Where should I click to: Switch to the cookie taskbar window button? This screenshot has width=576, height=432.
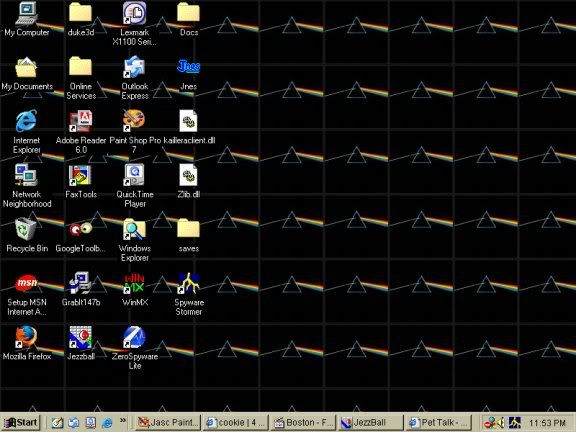235,422
